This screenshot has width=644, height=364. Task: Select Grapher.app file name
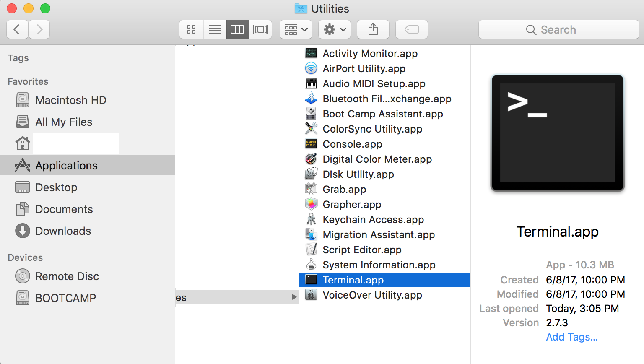(x=352, y=205)
